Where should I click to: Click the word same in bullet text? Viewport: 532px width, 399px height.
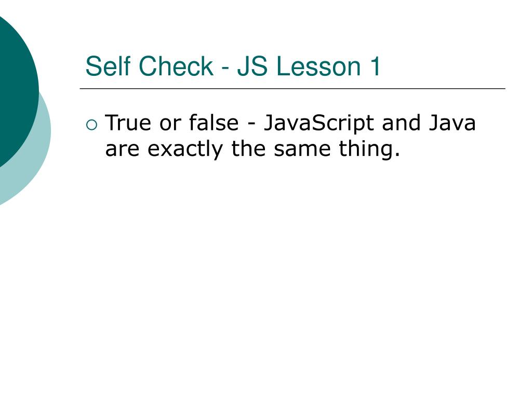[x=302, y=150]
